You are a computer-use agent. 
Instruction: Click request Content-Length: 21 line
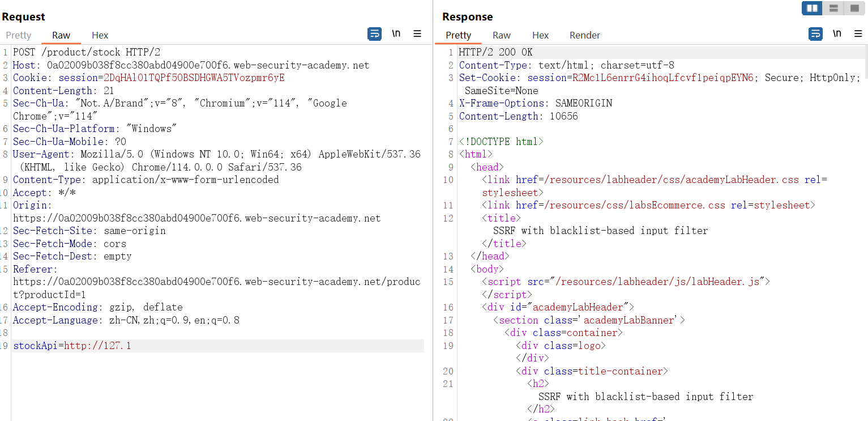(63, 91)
